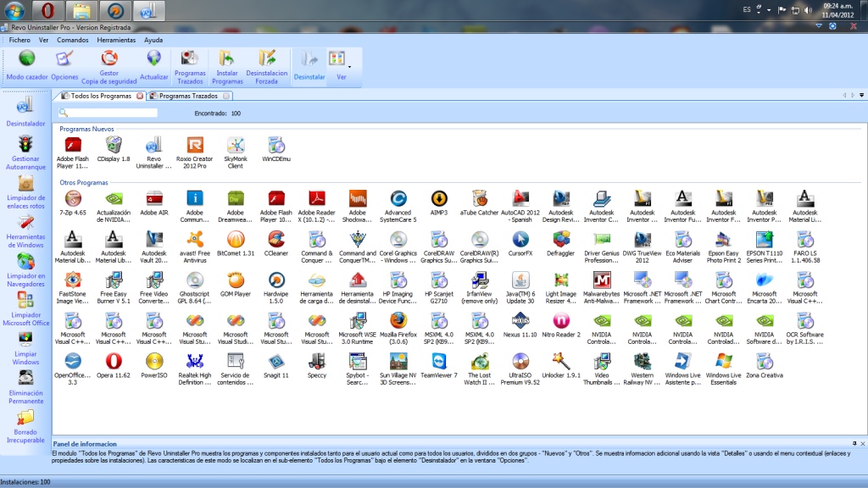Select the CDisplay 1.8 program icon
This screenshot has width=868, height=488.
(x=114, y=149)
